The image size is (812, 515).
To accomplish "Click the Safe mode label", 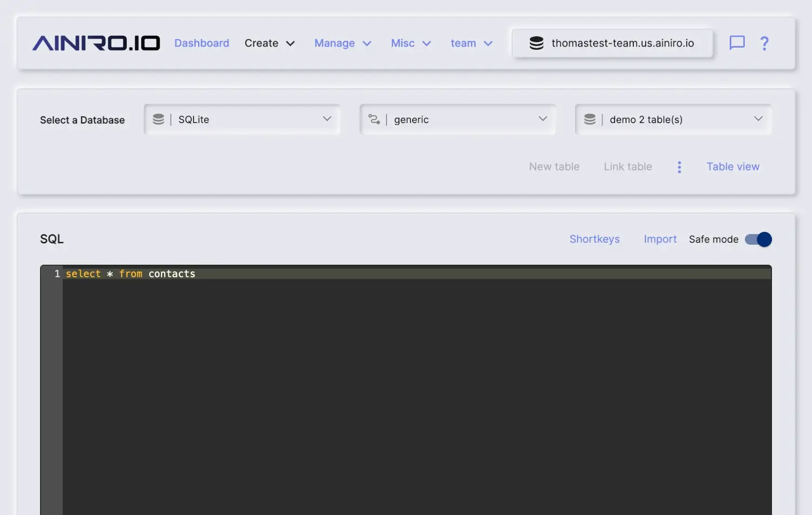I will coord(713,239).
